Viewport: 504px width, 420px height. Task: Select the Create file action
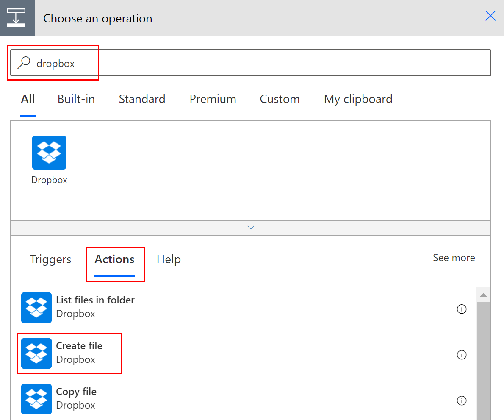(x=79, y=346)
